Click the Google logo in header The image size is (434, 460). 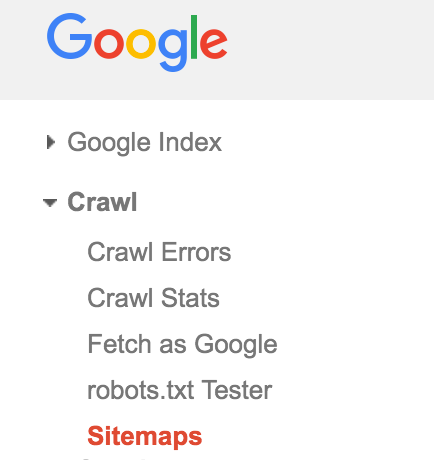coord(137,42)
